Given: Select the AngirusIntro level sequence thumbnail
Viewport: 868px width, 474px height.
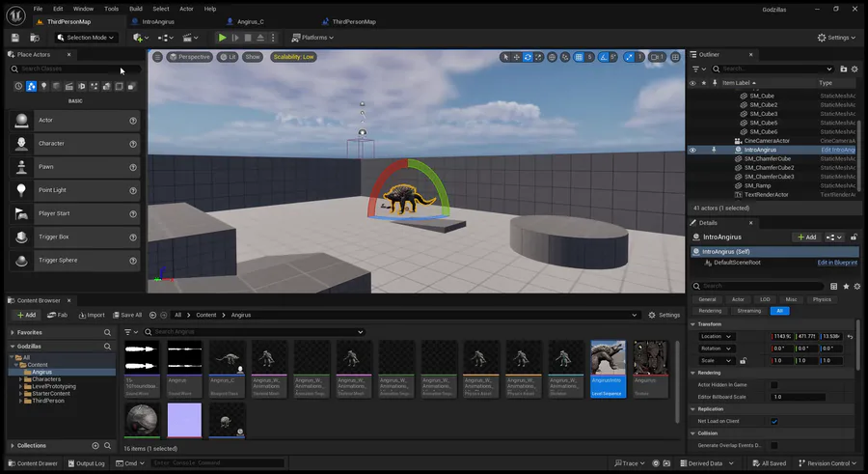Looking at the screenshot, I should tap(608, 369).
